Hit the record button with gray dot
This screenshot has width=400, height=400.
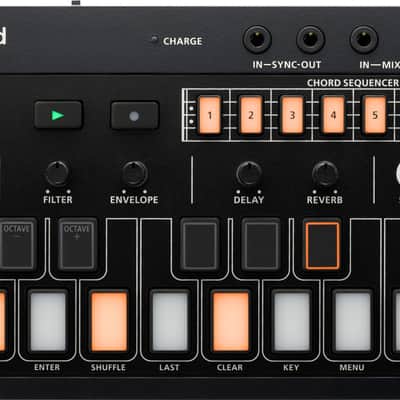click(135, 116)
